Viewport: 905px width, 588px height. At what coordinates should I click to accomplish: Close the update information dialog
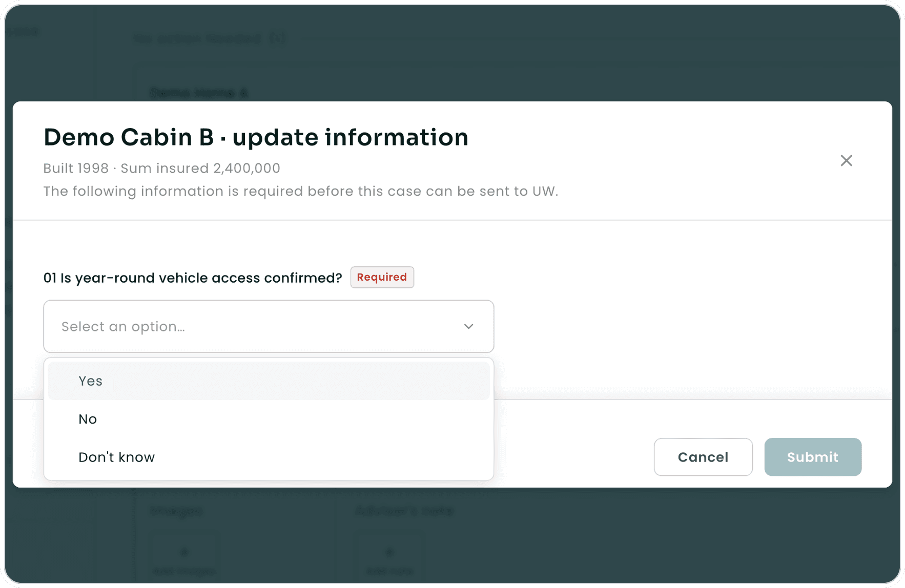pos(846,161)
